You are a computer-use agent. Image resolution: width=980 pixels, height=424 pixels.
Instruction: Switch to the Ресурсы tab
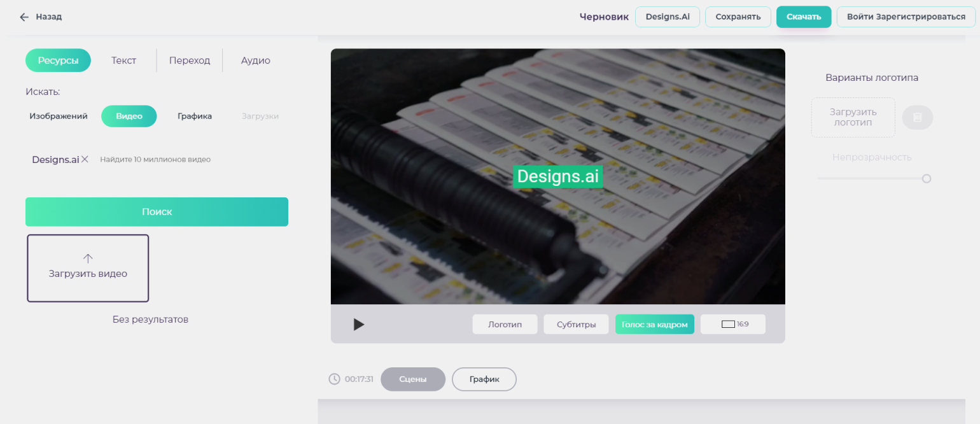pyautogui.click(x=58, y=60)
